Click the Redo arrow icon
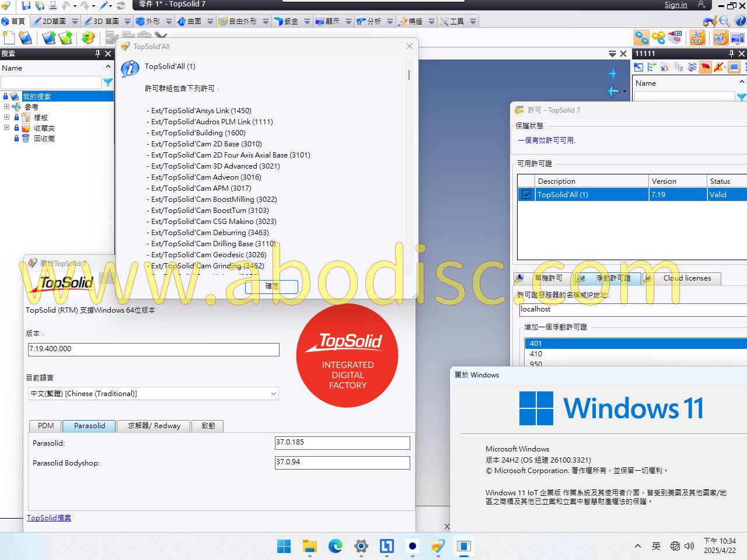This screenshot has width=747, height=560. pos(85,5)
